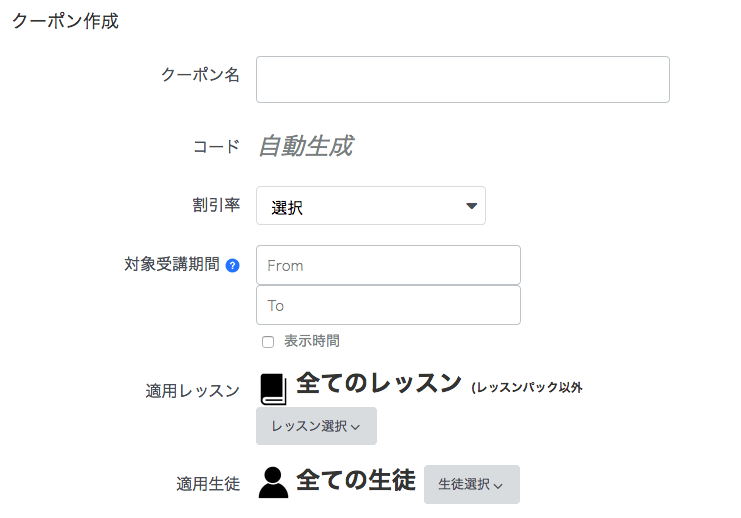Screen dimensions: 741x518
Task: Click the 自動生成 code text
Action: click(x=306, y=146)
